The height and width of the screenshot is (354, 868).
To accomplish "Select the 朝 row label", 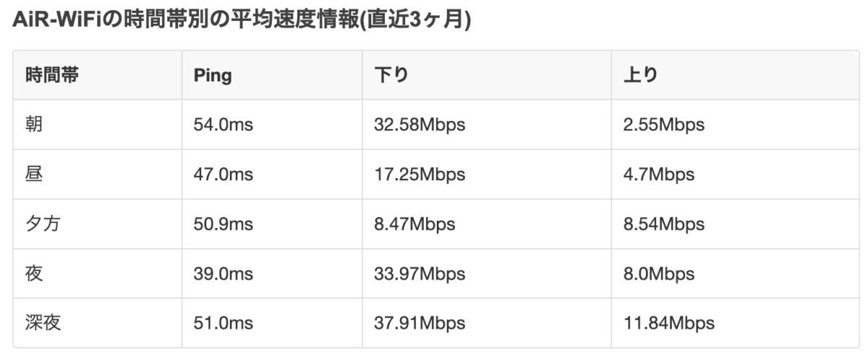I will coord(34,125).
